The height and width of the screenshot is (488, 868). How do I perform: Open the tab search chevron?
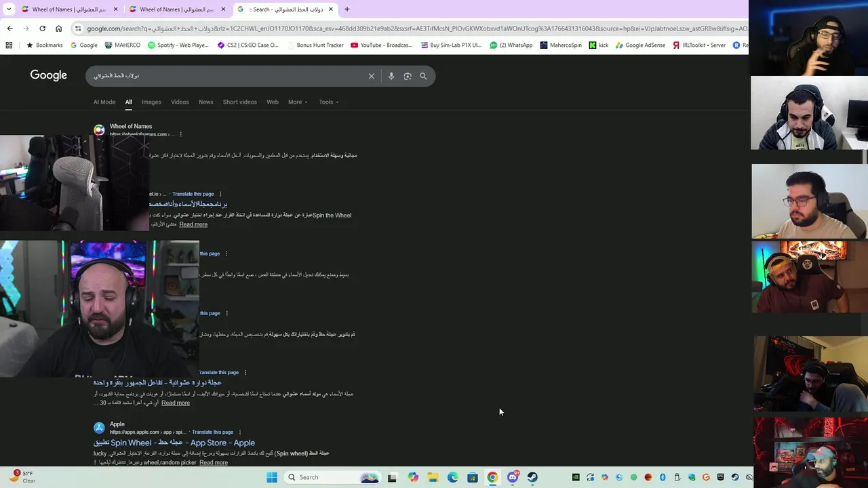[9, 9]
